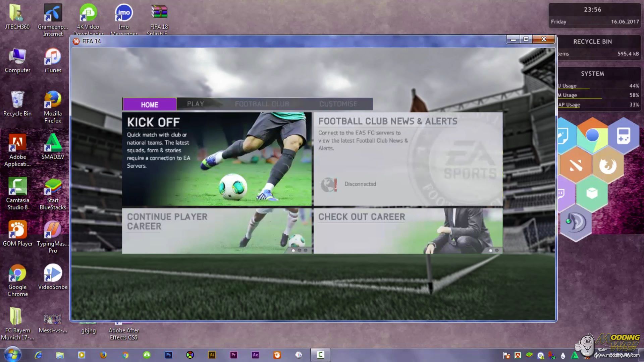Switch to the FOOTBALL CLUB tab
This screenshot has width=644, height=362.
[262, 104]
